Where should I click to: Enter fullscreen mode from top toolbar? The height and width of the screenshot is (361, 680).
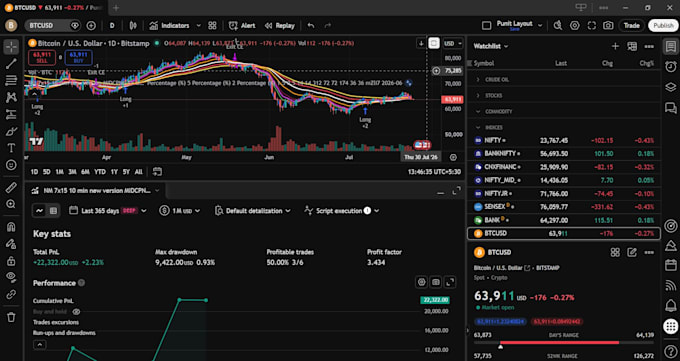[592, 26]
